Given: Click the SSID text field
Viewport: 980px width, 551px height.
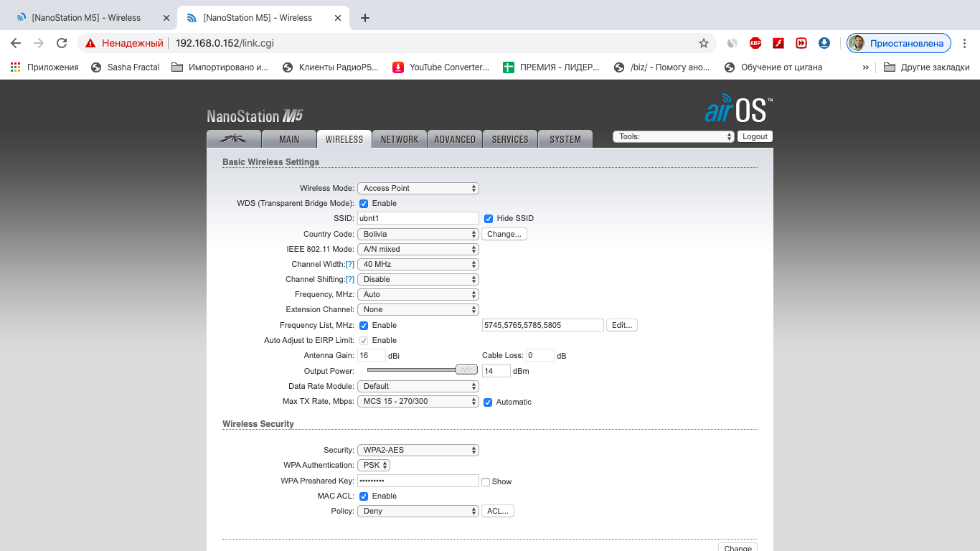Looking at the screenshot, I should click(418, 219).
